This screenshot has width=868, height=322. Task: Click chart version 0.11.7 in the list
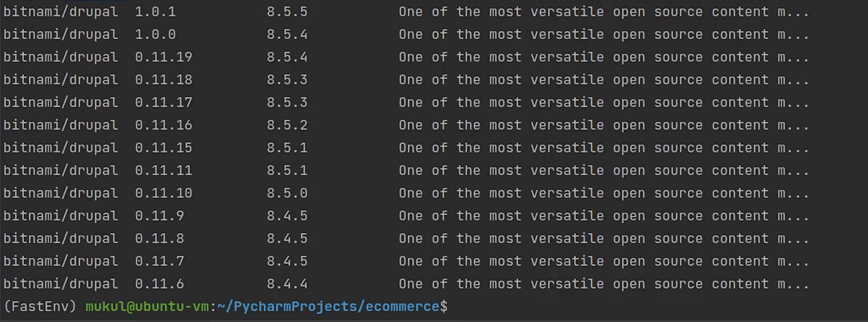tap(159, 262)
